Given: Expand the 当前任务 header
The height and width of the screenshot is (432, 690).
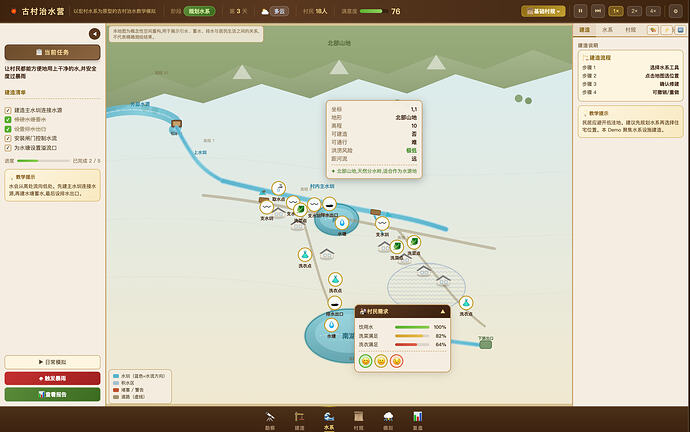Looking at the screenshot, I should pos(52,52).
